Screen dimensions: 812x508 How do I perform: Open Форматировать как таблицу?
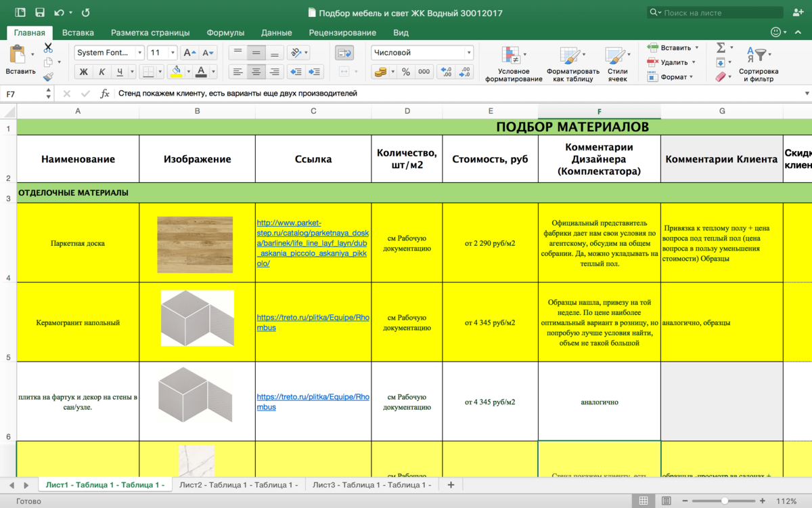[x=573, y=64]
